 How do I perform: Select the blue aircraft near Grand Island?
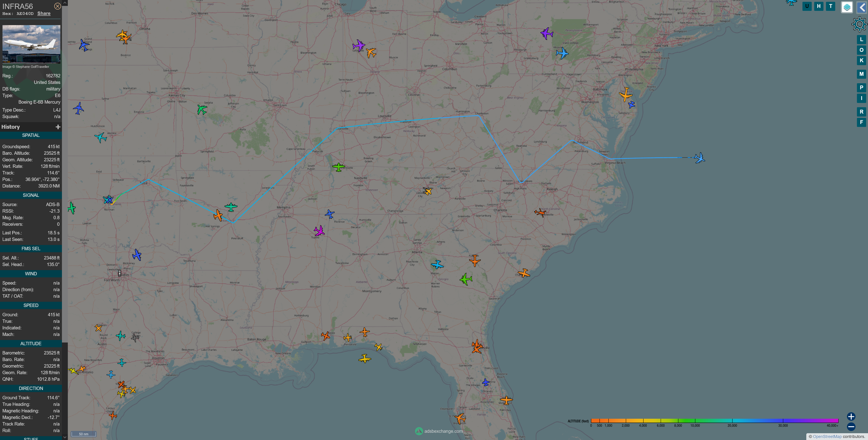(84, 45)
